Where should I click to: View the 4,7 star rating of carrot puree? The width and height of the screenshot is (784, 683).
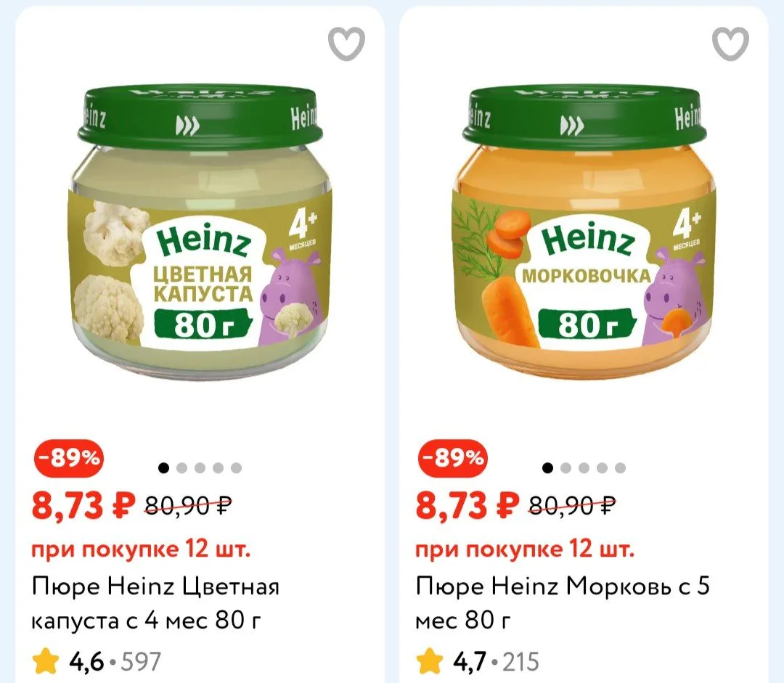click(452, 661)
